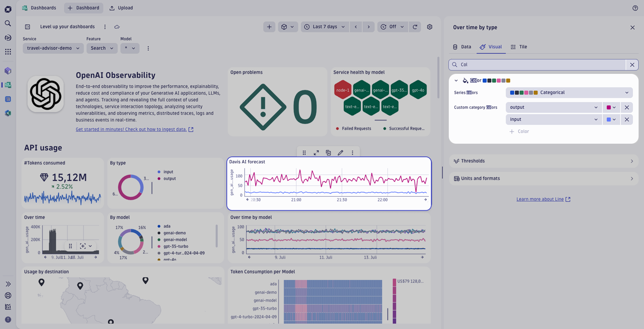Add a new custom category color
The height and width of the screenshot is (329, 644).
click(519, 131)
